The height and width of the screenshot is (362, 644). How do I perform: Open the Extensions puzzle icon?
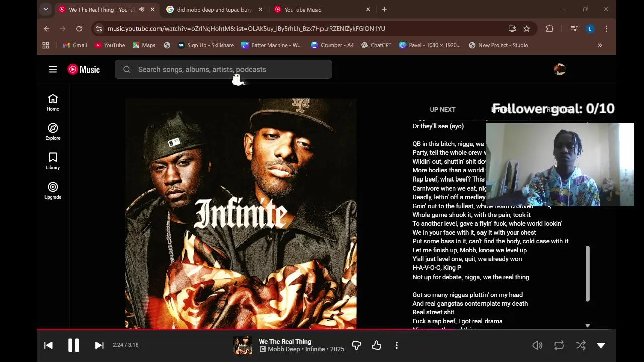pos(550,29)
